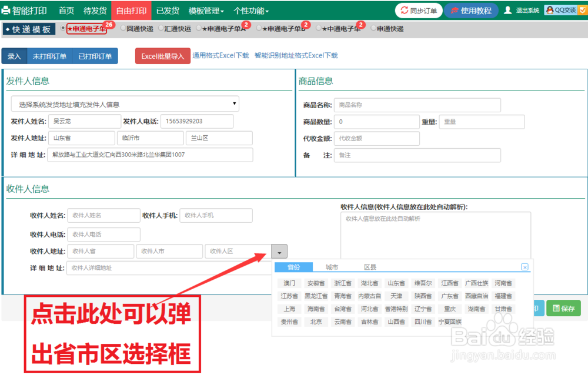Switch to the 城市 tab in address picker
Image resolution: width=588 pixels, height=375 pixels.
pos(333,267)
